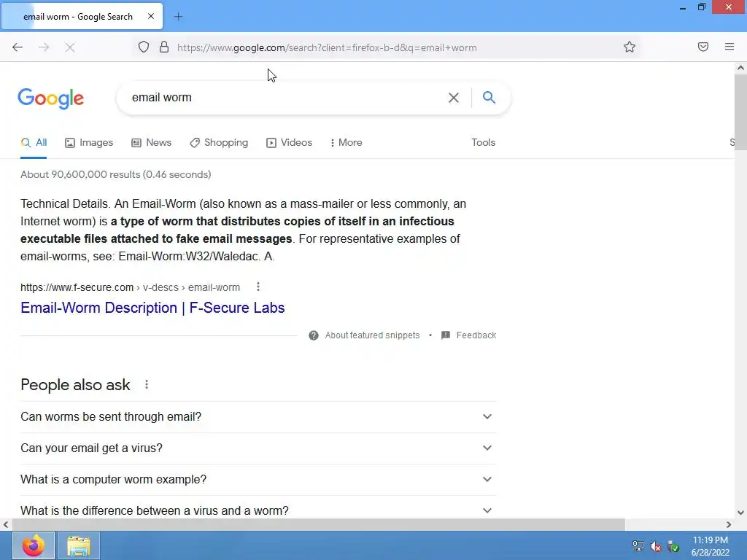Image resolution: width=747 pixels, height=560 pixels.
Task: Switch to the Videos tab
Action: tap(289, 142)
